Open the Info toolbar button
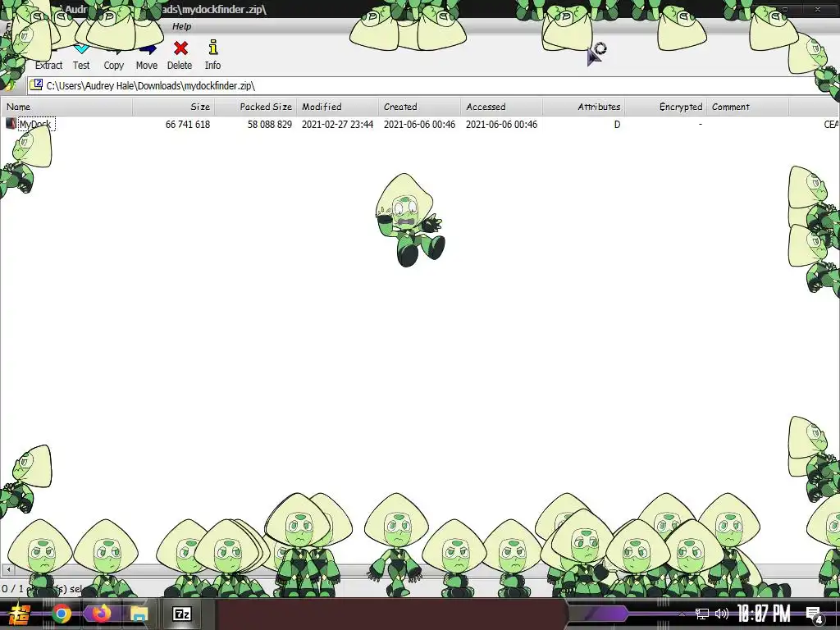 tap(212, 55)
